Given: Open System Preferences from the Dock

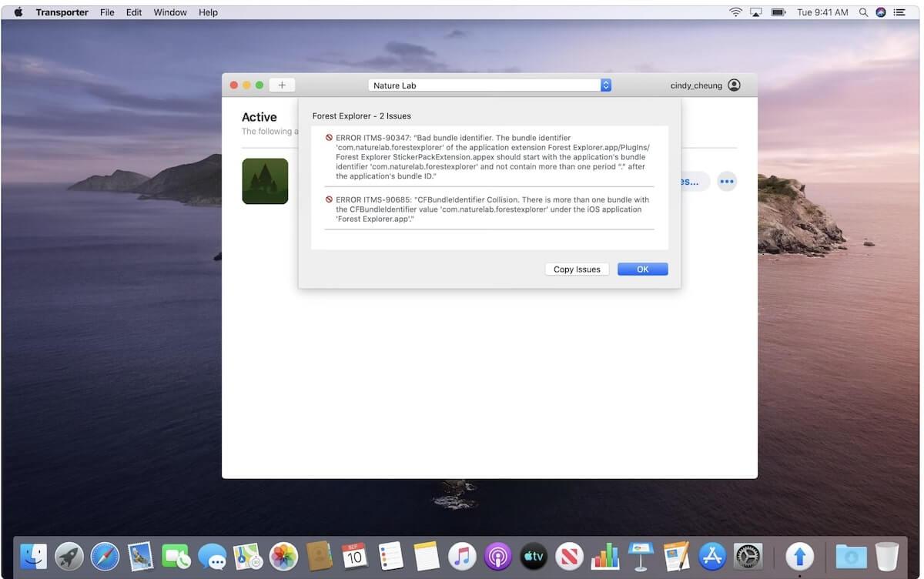Looking at the screenshot, I should click(x=748, y=555).
